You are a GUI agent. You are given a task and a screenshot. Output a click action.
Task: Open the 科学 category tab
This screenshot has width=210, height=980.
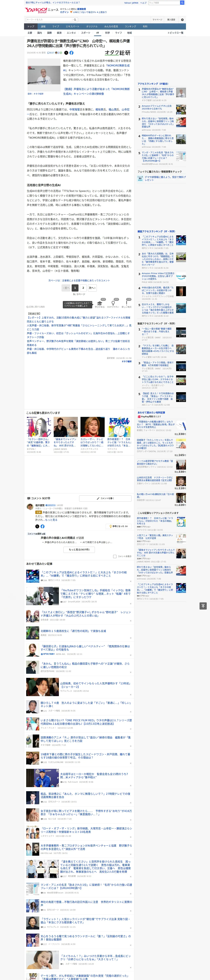point(107,33)
